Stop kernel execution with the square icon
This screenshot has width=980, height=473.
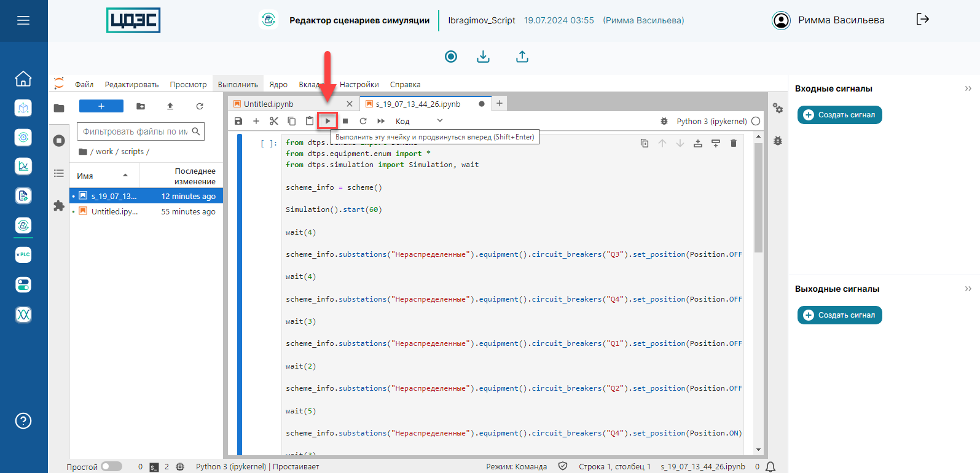pyautogui.click(x=345, y=121)
